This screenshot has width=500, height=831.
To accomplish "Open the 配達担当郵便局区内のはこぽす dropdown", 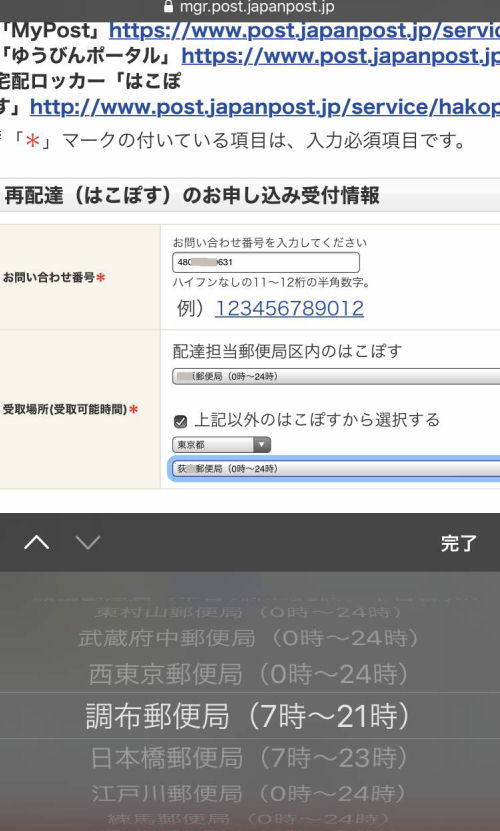I will pos(336,376).
